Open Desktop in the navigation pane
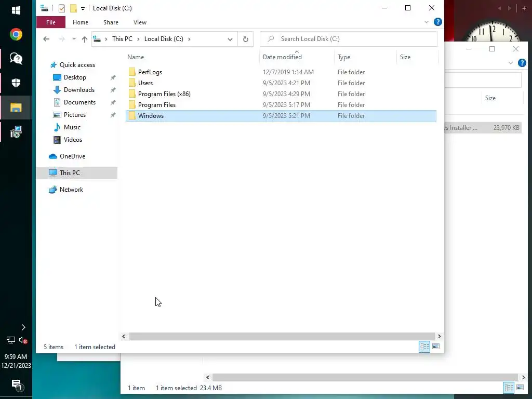The width and height of the screenshot is (532, 399). click(x=75, y=77)
